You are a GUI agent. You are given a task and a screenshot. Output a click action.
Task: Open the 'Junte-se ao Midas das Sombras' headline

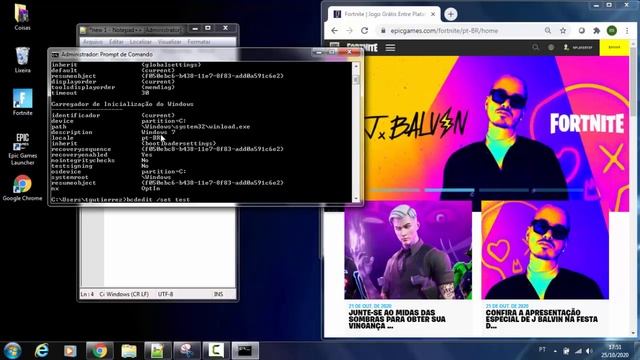click(397, 319)
